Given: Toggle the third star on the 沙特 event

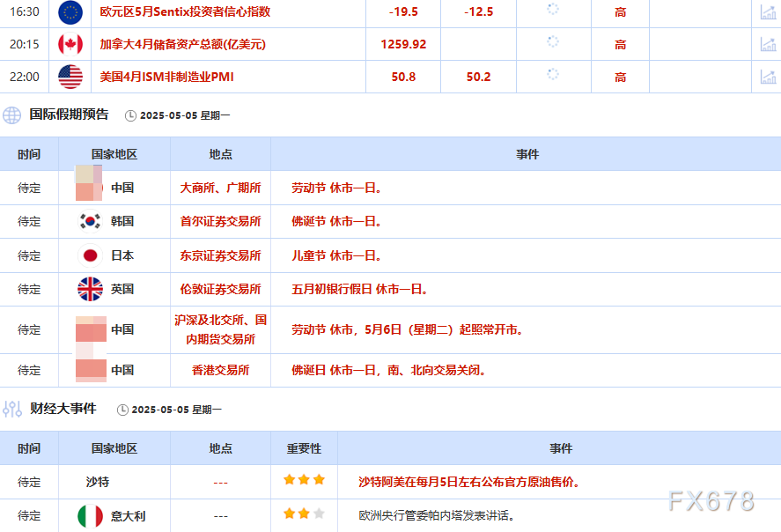Looking at the screenshot, I should tap(319, 481).
